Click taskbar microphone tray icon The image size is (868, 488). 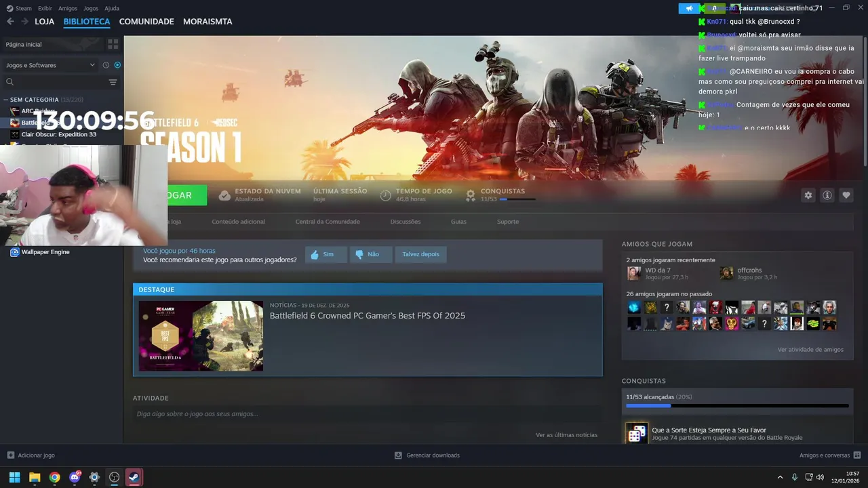click(794, 477)
